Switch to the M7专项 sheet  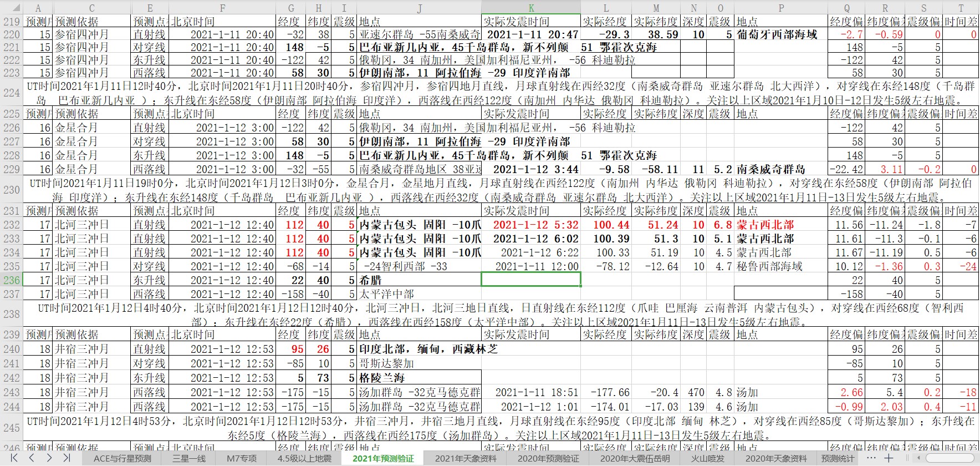[242, 458]
